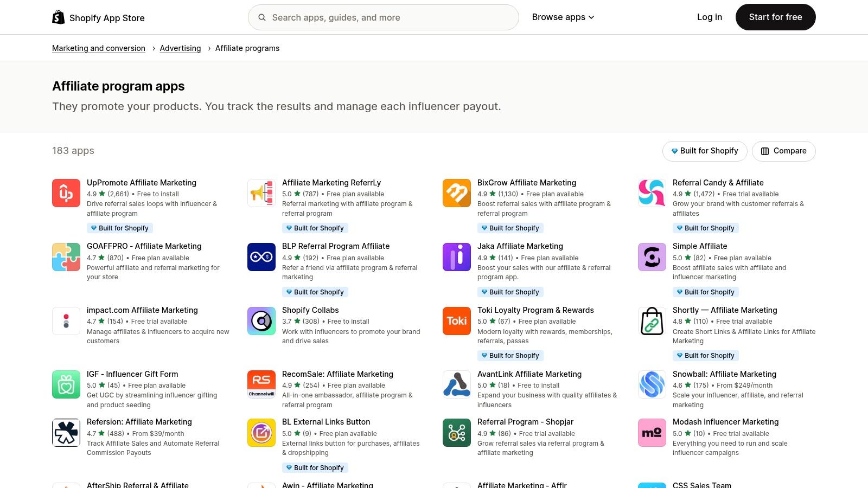Open the GOAFFPRO puzzle-piece app icon
This screenshot has width=868, height=488.
(66, 257)
